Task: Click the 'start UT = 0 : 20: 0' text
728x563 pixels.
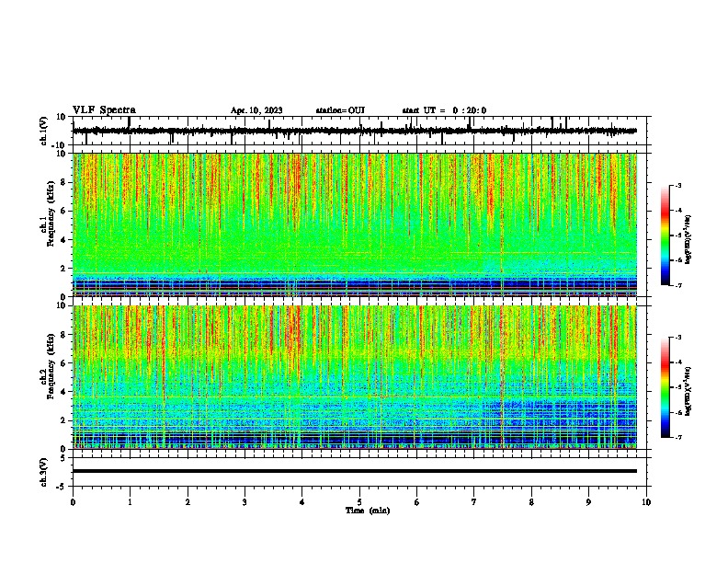Action: pyautogui.click(x=444, y=110)
